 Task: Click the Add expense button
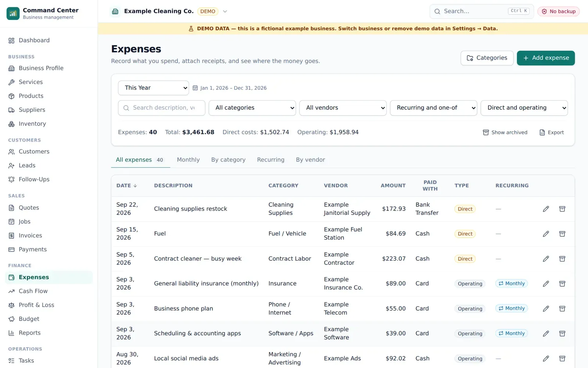pos(546,58)
